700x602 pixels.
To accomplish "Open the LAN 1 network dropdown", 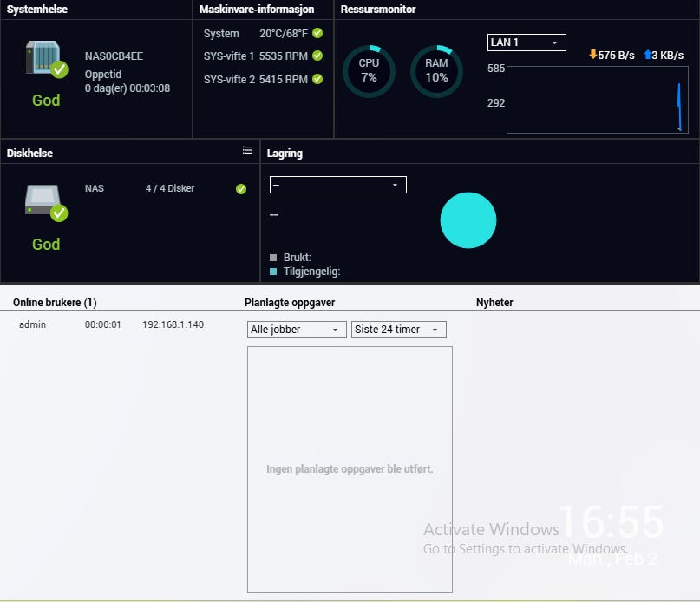I will pyautogui.click(x=527, y=43).
